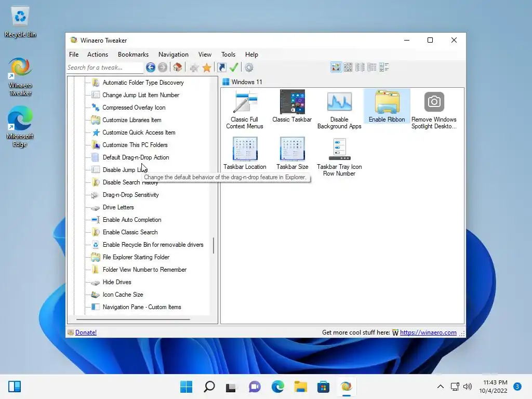Open the Recycle Bin desktop icon

pos(20,22)
